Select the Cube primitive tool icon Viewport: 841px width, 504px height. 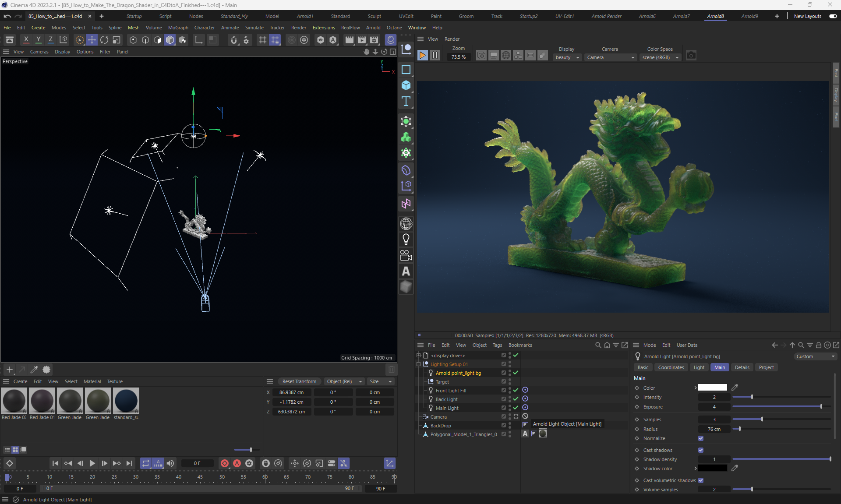tap(406, 85)
